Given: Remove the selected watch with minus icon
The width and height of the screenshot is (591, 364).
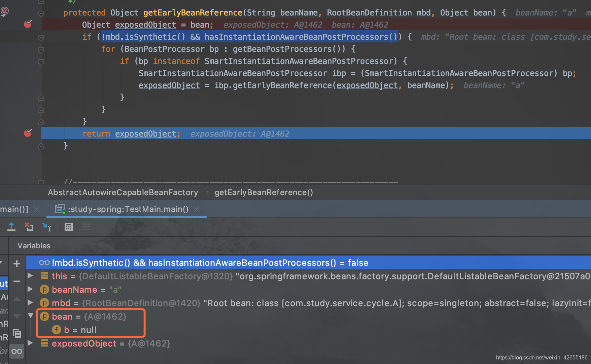Looking at the screenshot, I should 17,281.
